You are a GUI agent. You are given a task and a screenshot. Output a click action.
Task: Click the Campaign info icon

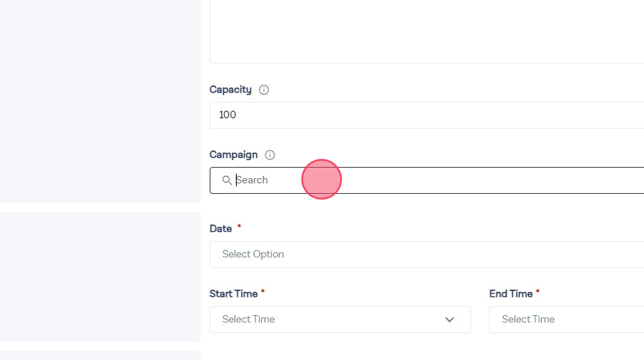tap(270, 155)
